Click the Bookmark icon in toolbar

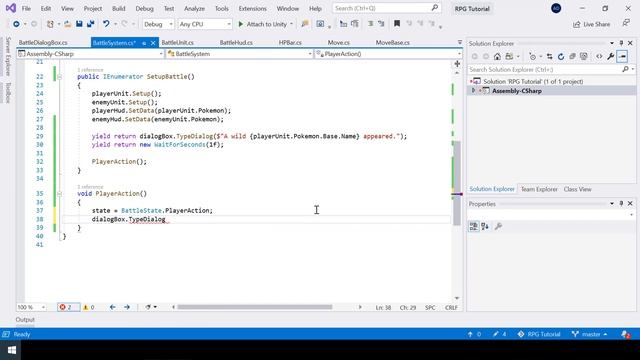pos(397,24)
